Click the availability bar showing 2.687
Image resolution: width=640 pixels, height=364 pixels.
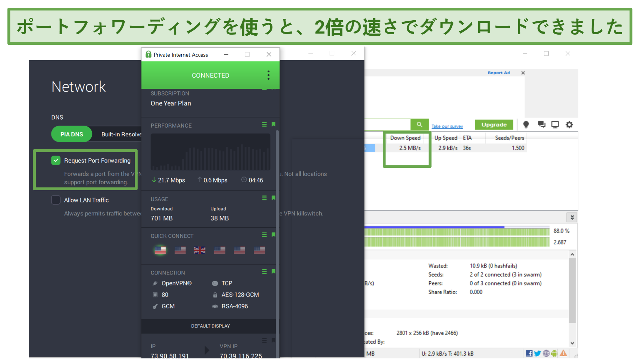[457, 242]
